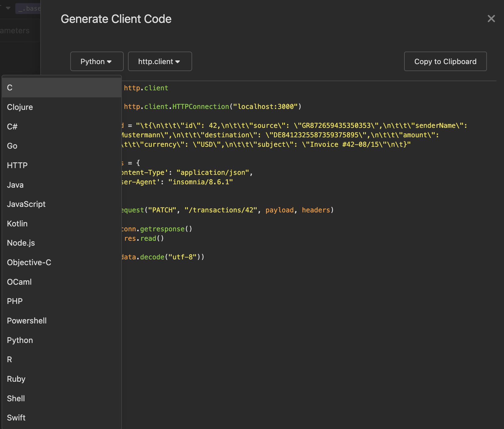Screen dimensions: 504x429
Task: Close the Generate Client Code dialog
Action: click(x=491, y=19)
